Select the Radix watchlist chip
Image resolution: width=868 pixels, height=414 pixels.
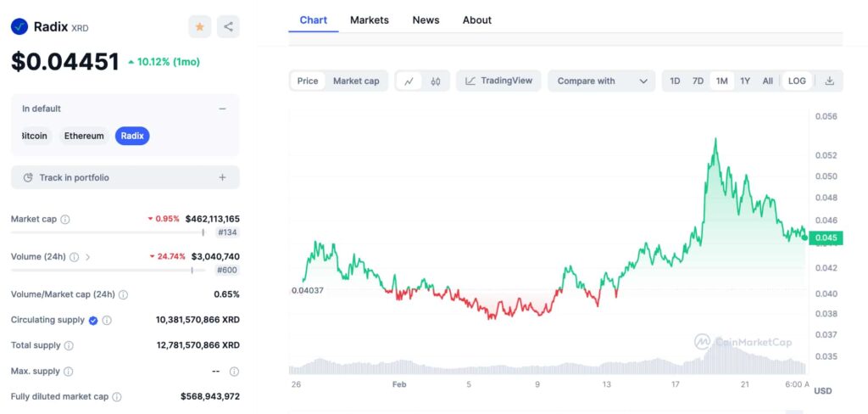click(132, 136)
